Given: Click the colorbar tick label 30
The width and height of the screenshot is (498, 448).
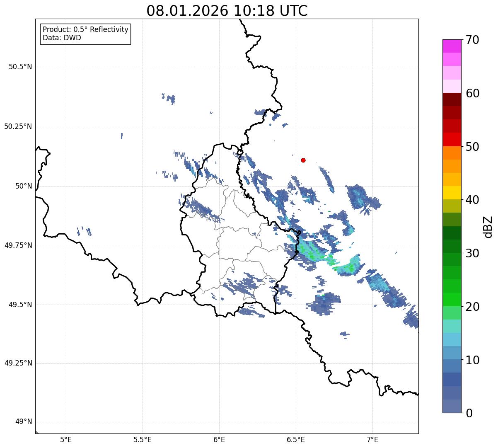Looking at the screenshot, I should (472, 253).
